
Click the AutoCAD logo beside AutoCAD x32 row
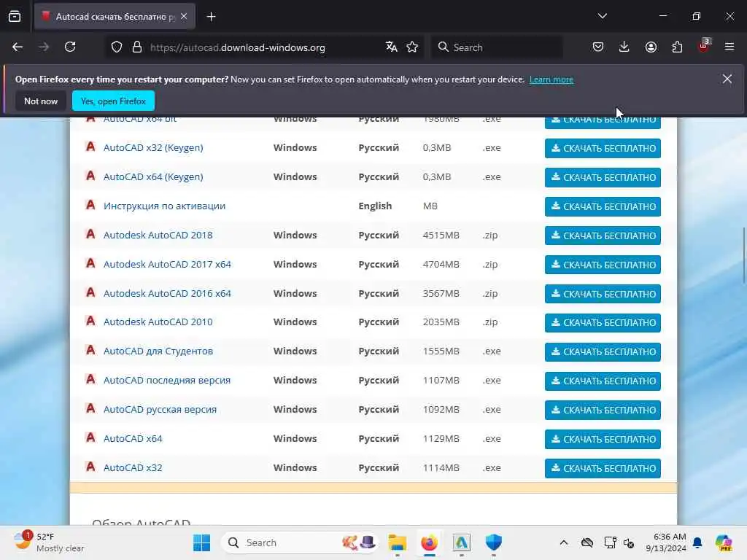(90, 467)
